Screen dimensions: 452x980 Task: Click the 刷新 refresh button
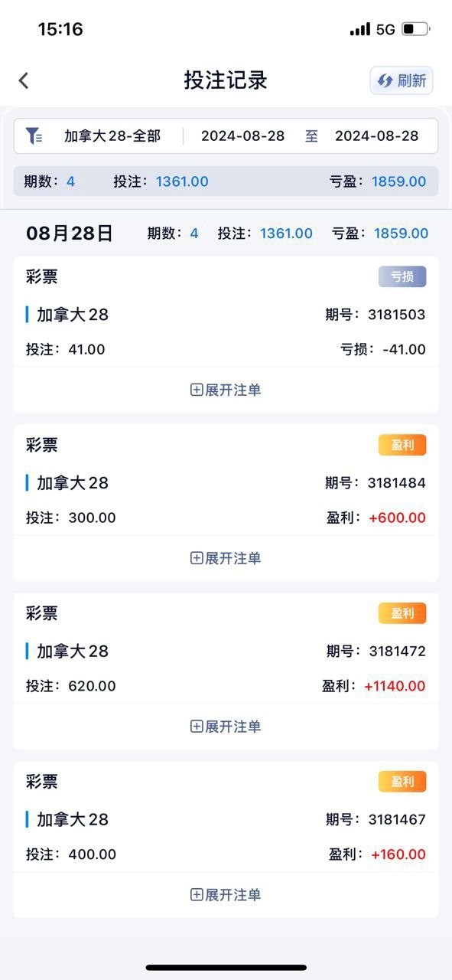(402, 80)
